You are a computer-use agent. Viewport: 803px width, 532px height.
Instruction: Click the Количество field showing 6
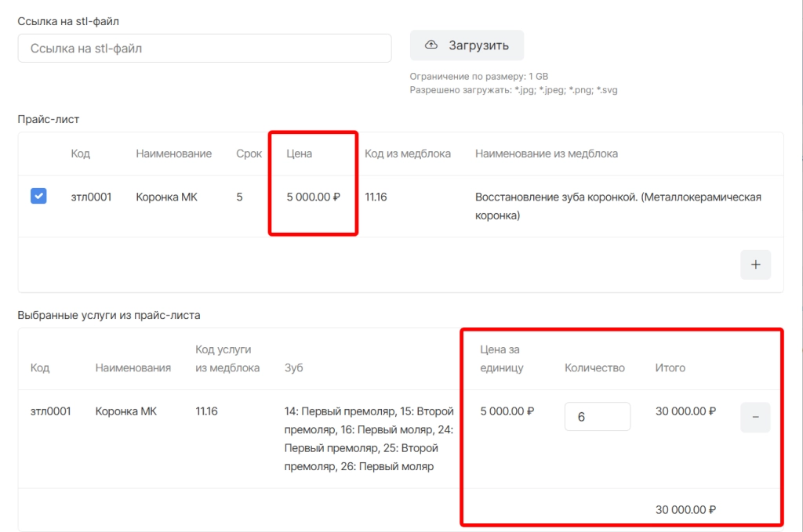tap(597, 417)
